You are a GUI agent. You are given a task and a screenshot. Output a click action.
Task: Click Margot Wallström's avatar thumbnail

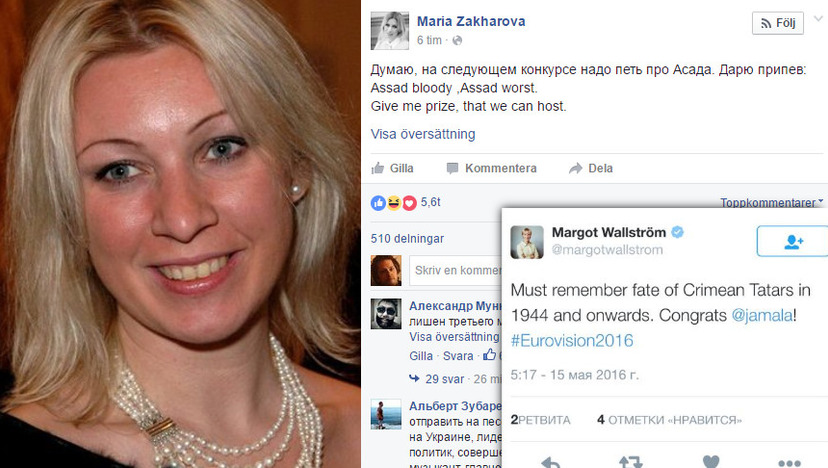coord(527,242)
